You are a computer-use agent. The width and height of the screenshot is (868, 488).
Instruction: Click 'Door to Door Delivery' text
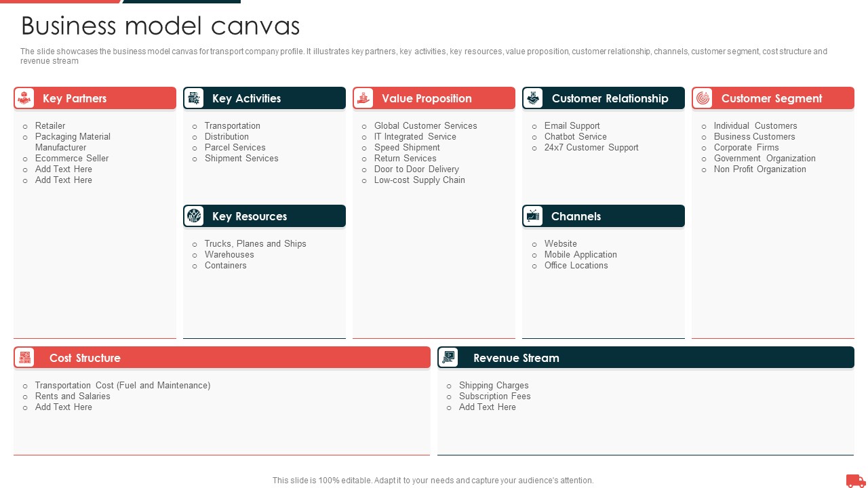point(416,169)
